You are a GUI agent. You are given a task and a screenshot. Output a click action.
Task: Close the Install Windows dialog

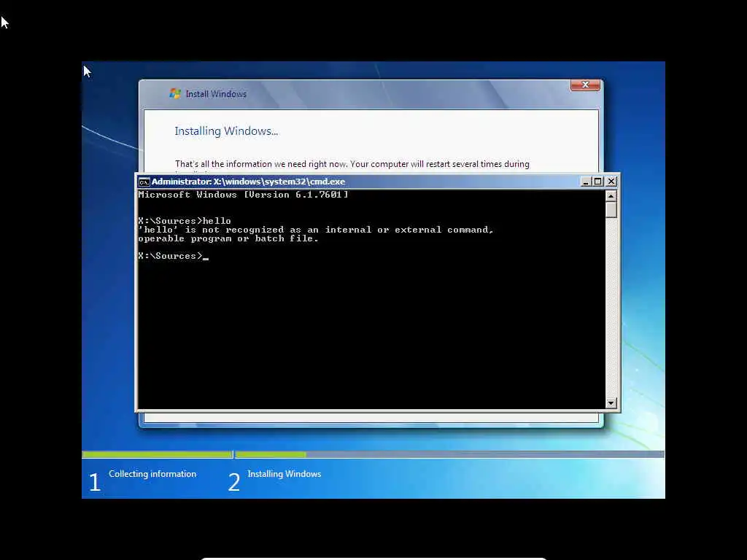click(x=585, y=85)
